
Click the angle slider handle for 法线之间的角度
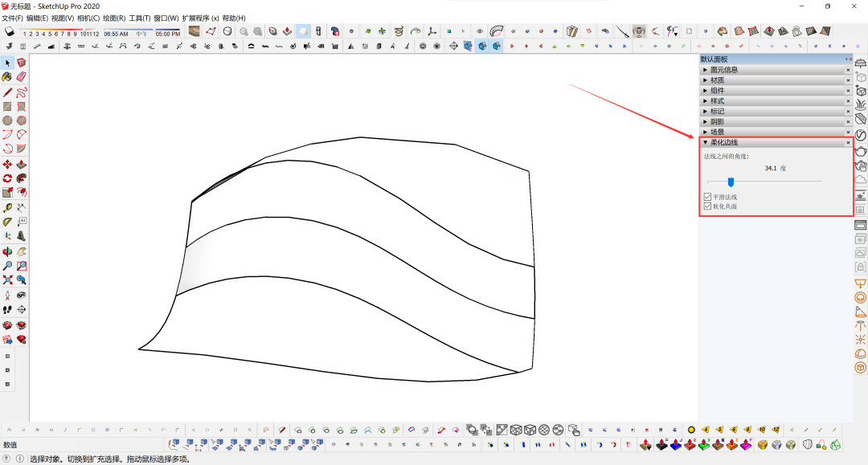click(731, 182)
